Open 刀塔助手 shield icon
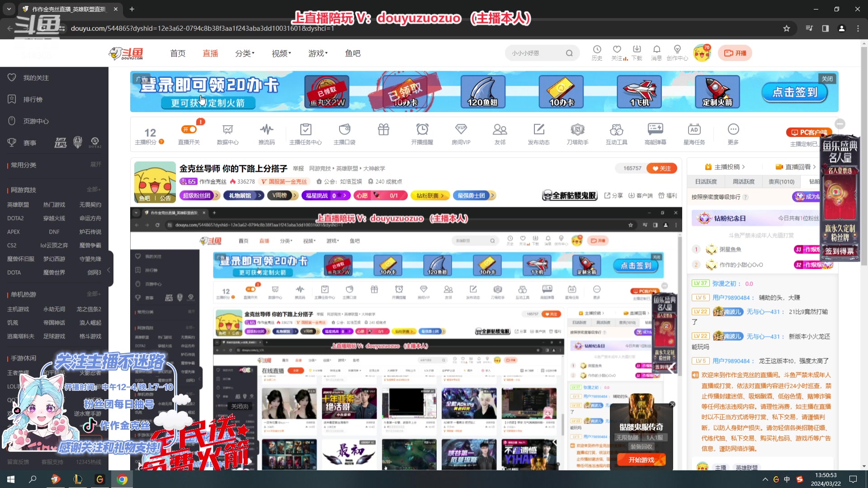Viewport: 868px width, 488px height. (x=578, y=134)
